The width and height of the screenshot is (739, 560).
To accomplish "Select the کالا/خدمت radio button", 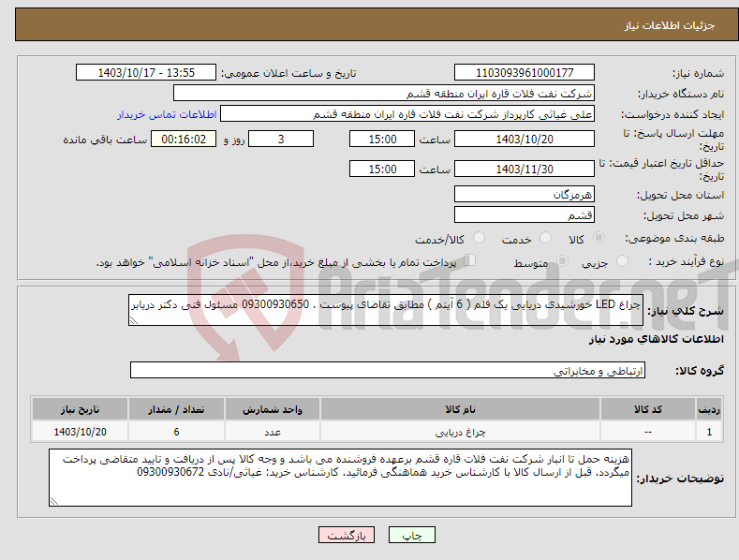I will (479, 238).
